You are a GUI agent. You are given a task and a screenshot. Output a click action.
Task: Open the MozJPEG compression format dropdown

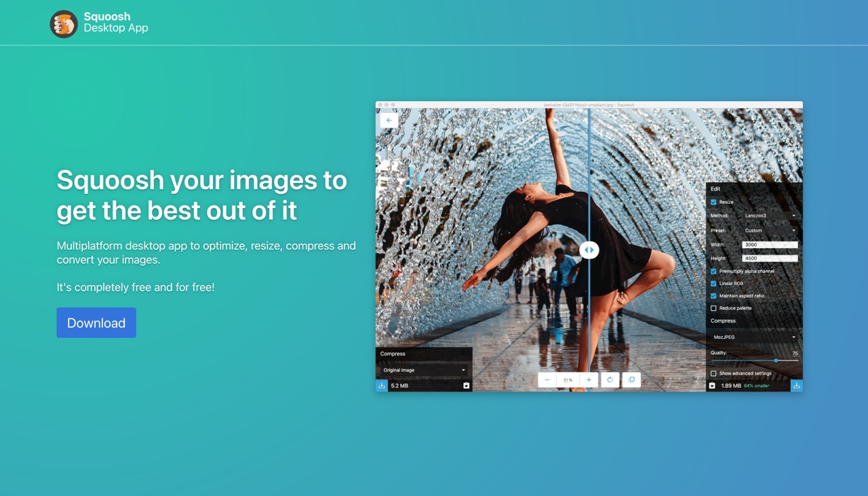point(754,337)
